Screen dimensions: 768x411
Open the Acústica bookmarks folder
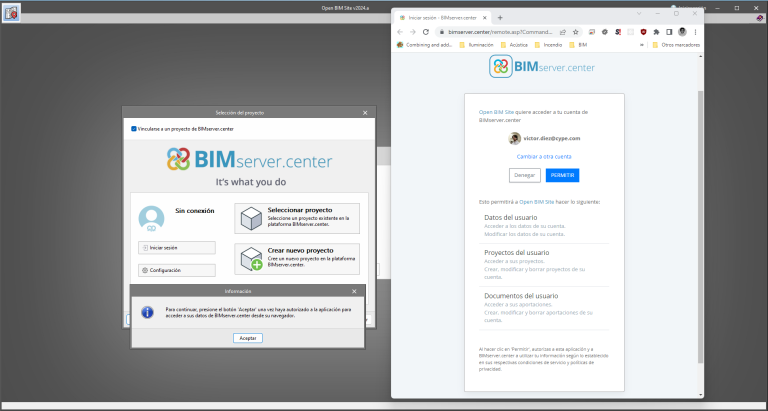click(x=514, y=45)
